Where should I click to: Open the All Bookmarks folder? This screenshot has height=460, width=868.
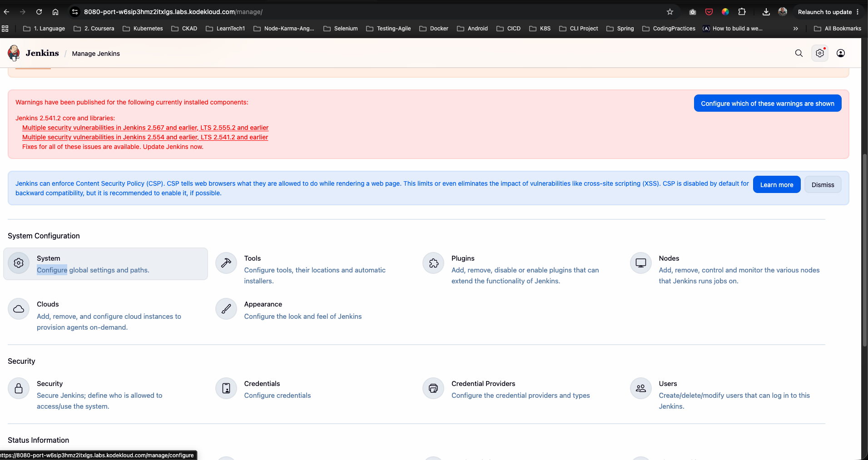pyautogui.click(x=838, y=28)
